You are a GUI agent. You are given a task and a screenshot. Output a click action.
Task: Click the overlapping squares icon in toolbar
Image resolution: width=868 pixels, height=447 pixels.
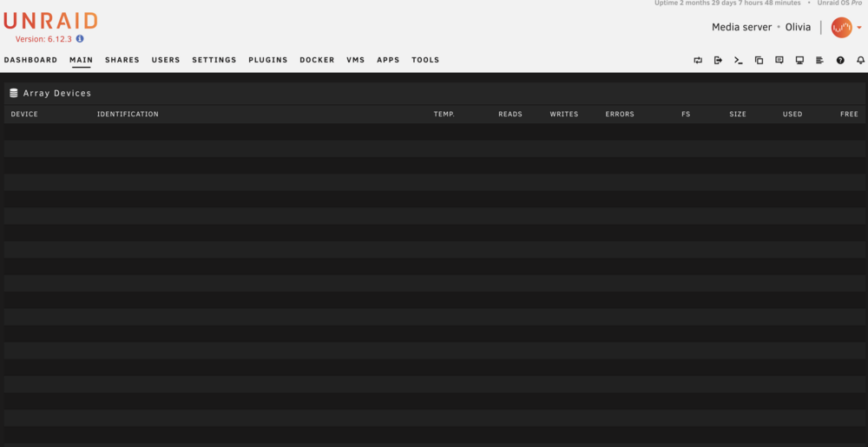(x=759, y=60)
